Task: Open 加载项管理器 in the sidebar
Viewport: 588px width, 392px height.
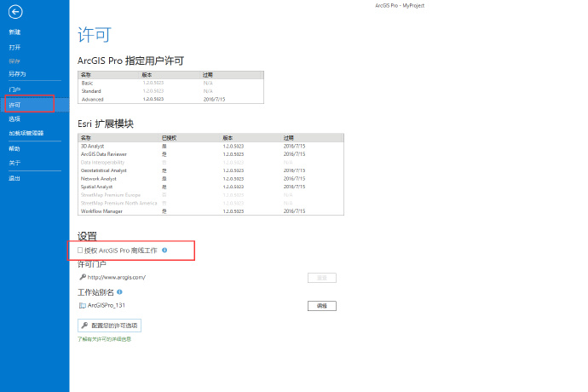Action: click(26, 133)
